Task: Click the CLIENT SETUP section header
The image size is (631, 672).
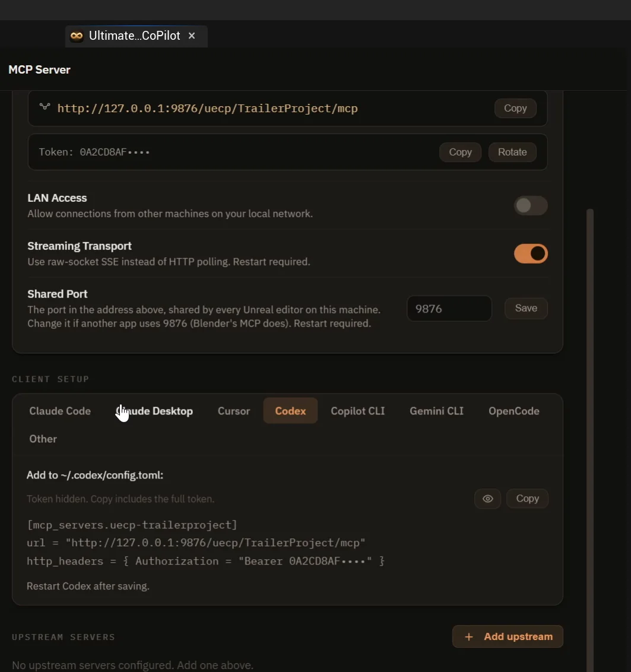Action: point(50,379)
